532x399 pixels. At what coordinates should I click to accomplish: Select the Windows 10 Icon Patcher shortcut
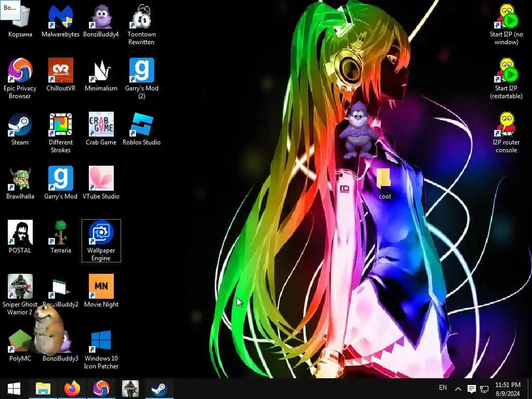point(101,349)
